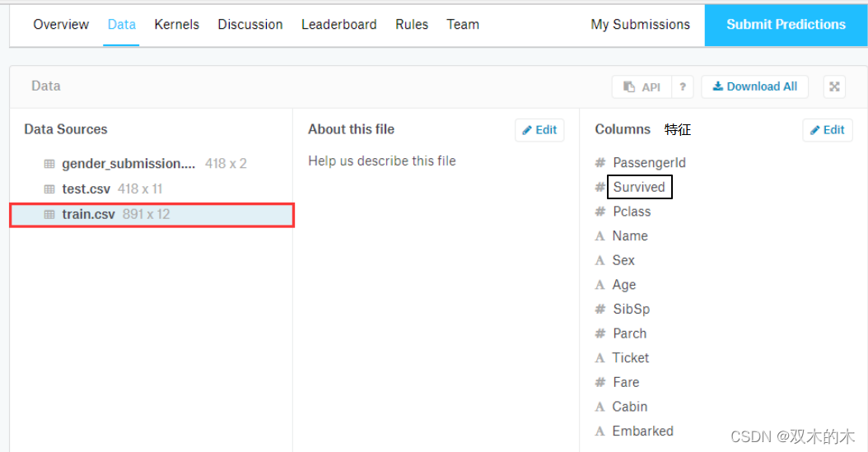Screen dimensions: 868x452
Task: Click the table icon next to train.csv
Action: coord(49,214)
